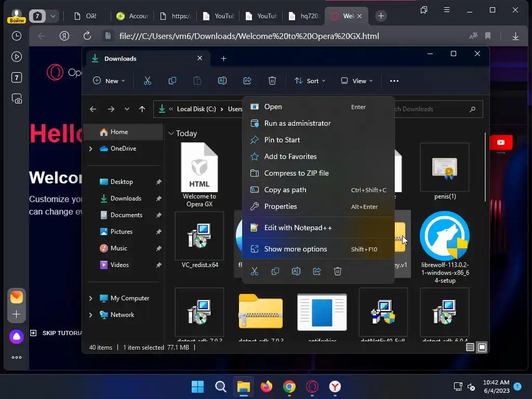Screen dimensions: 532x399
Task: Switch to the Accoun browser tab
Action: pyautogui.click(x=132, y=16)
